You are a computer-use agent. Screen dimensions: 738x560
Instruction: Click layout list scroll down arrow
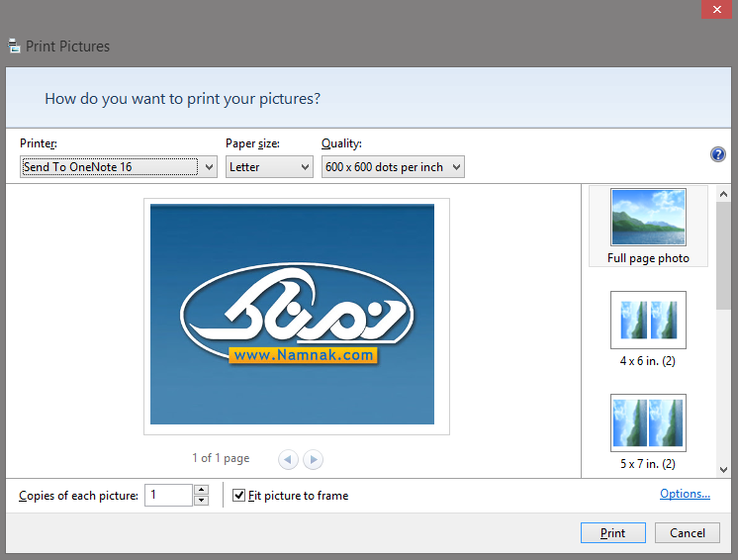pyautogui.click(x=723, y=470)
